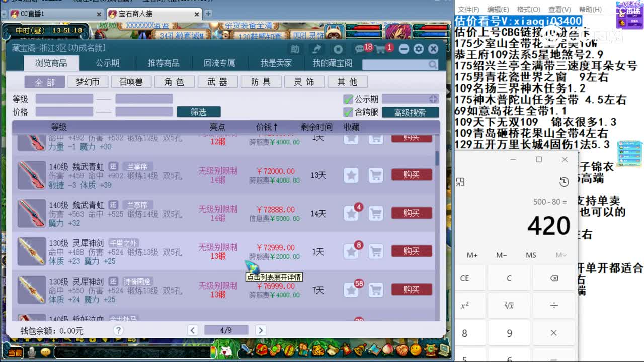Buy the ¥72999.00 灵犀神剑
This screenshot has width=644, height=362.
click(x=412, y=251)
